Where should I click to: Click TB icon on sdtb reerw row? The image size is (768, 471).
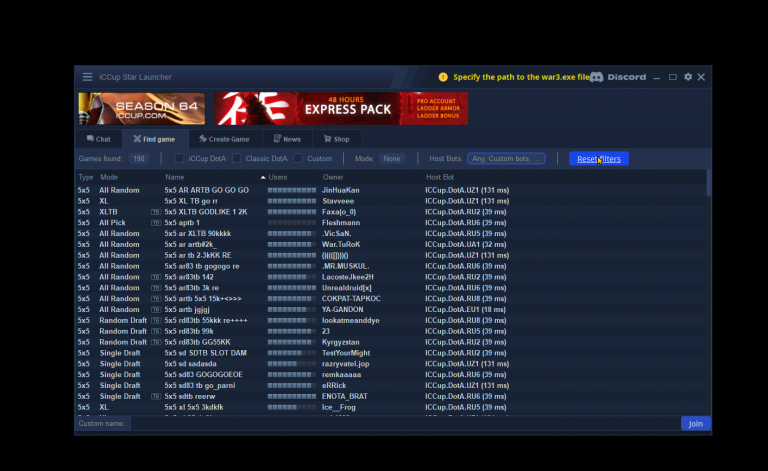[156, 397]
